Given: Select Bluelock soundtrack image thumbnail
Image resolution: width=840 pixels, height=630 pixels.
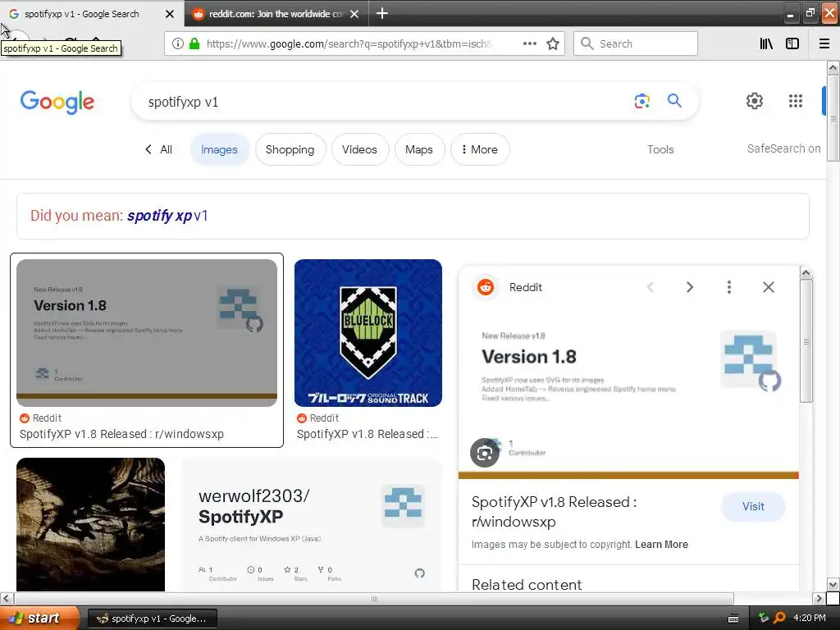Looking at the screenshot, I should pos(368,333).
